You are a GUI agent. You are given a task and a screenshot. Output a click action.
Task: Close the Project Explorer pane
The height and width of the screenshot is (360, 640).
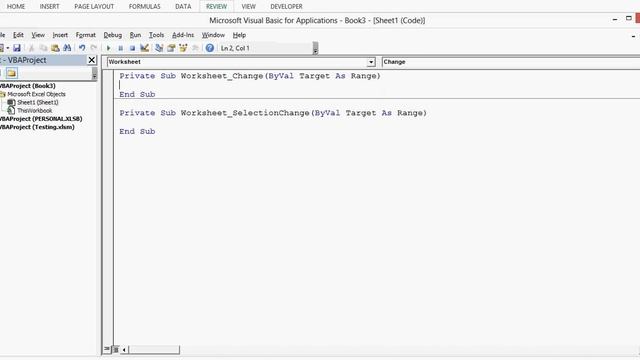(x=92, y=60)
